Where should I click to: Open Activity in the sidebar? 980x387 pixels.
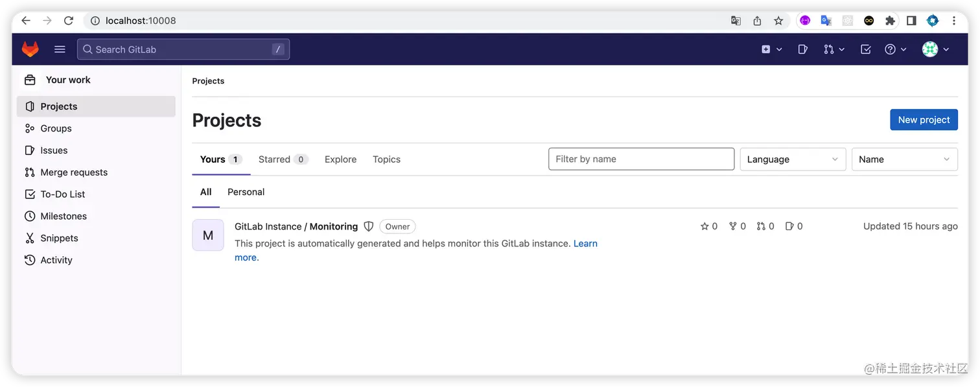(x=96, y=261)
